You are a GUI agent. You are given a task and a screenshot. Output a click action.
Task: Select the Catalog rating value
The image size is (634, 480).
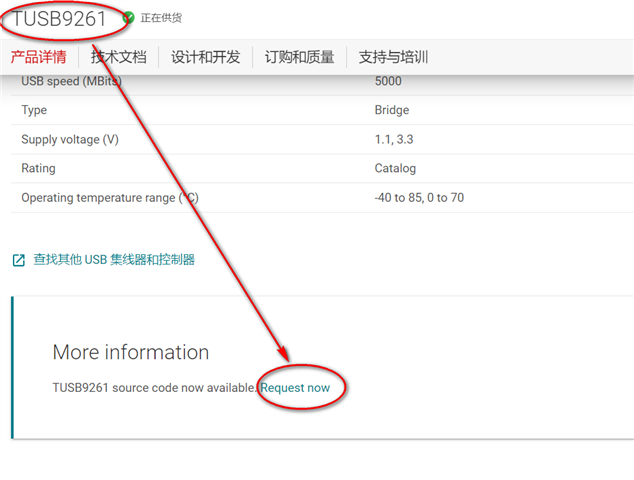coord(395,168)
